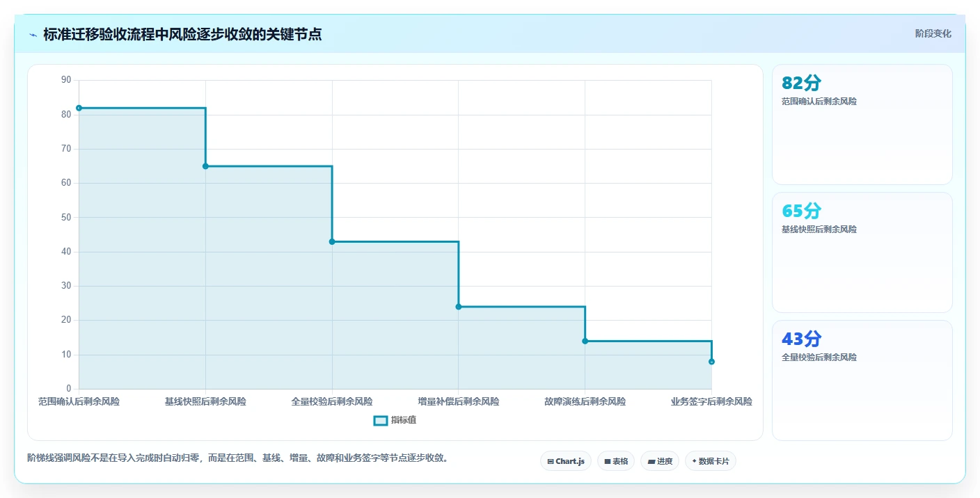Click the data point at value 14

(x=585, y=341)
